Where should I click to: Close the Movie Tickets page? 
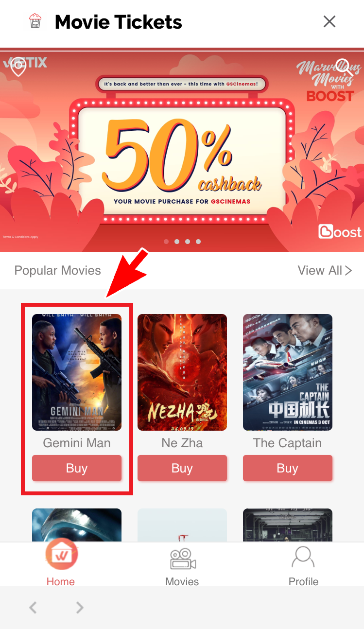coord(329,21)
